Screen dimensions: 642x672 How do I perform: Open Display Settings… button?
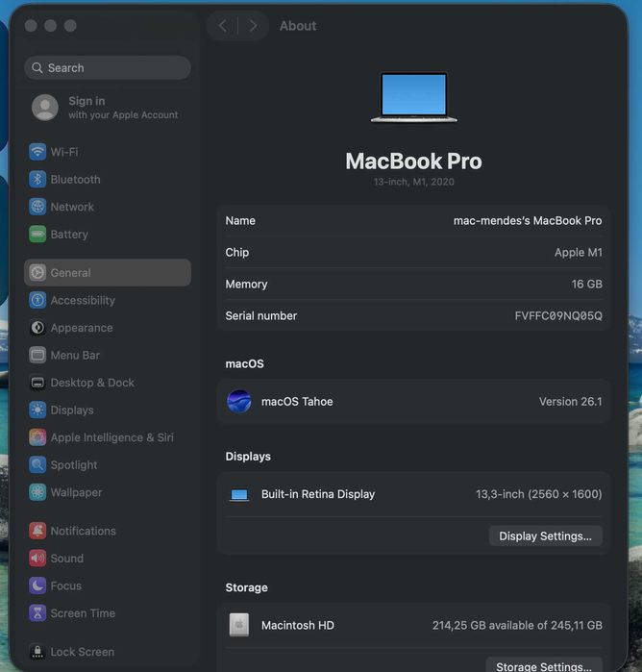[545, 535]
